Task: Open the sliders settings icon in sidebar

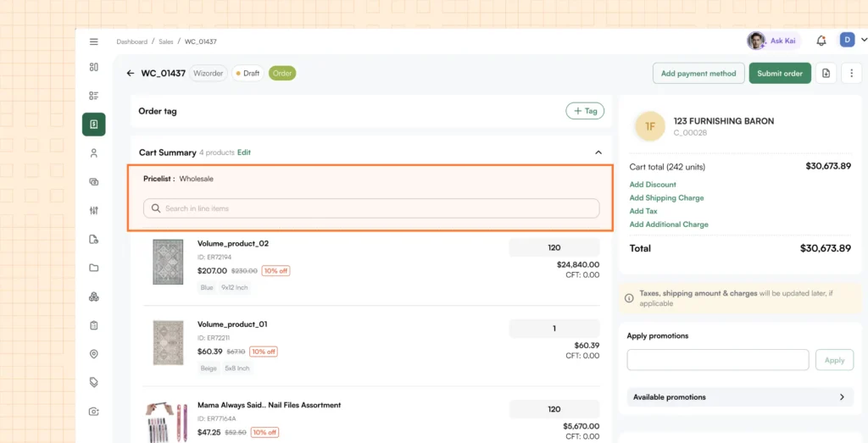Action: (93, 211)
